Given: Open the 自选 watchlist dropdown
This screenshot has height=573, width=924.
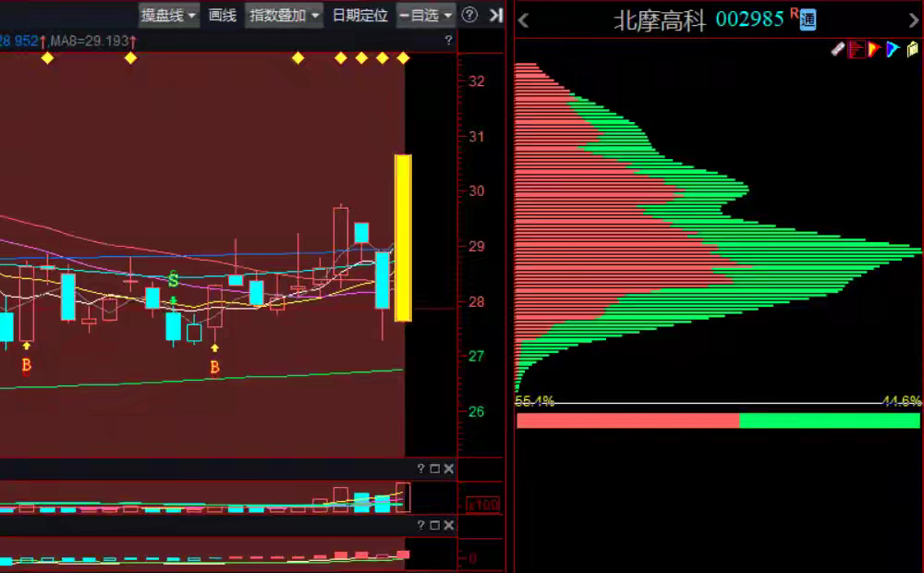Looking at the screenshot, I should (x=426, y=16).
